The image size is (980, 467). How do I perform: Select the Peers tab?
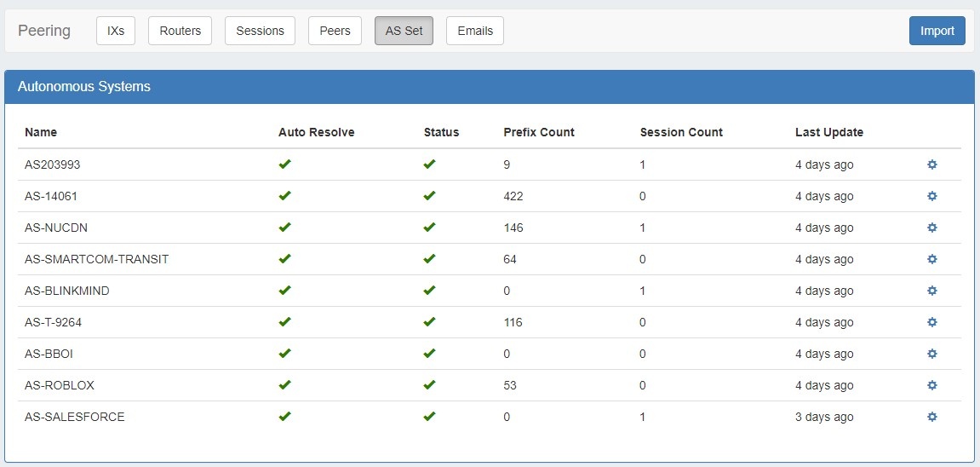tap(335, 31)
